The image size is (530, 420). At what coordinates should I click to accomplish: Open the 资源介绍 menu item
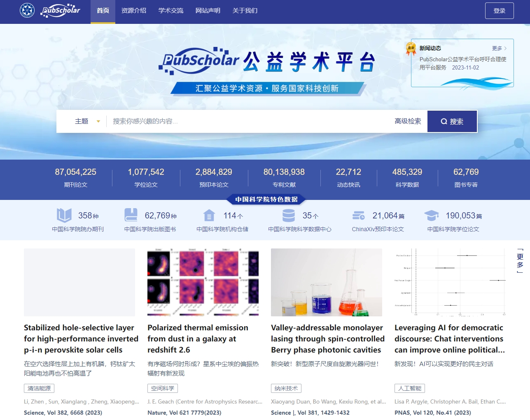pyautogui.click(x=134, y=11)
